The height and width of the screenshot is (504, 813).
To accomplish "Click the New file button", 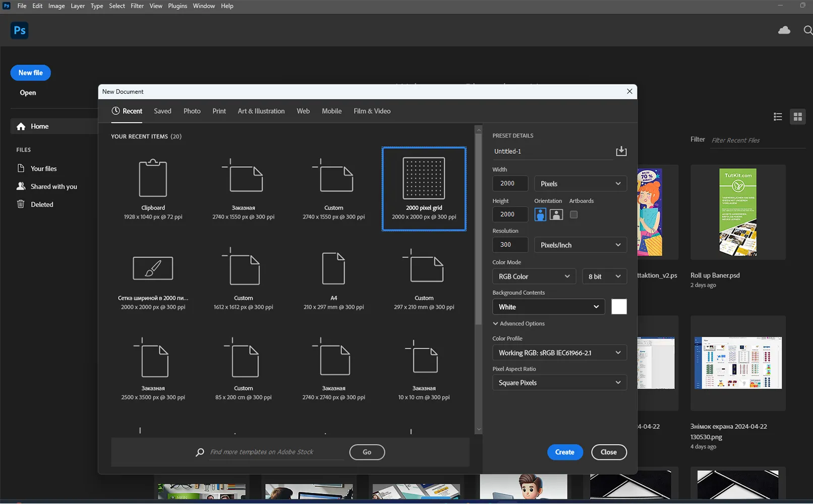I will coord(30,73).
